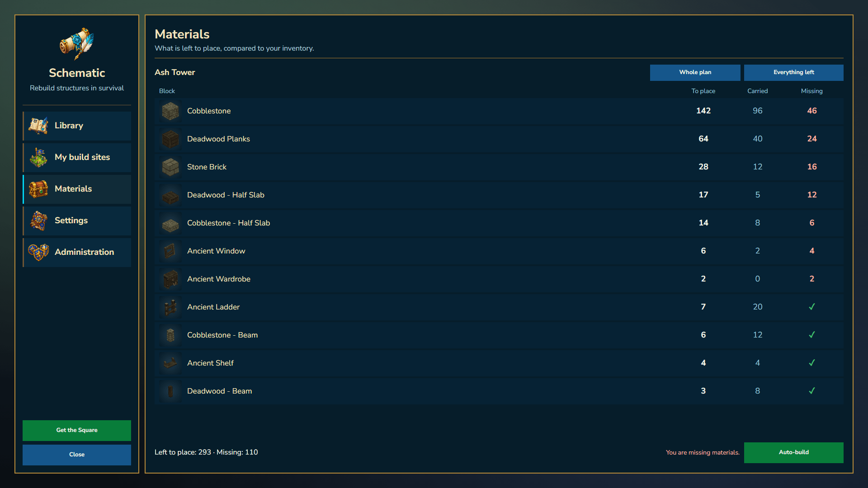Click the Ancient Window icon
The width and height of the screenshot is (868, 488).
pyautogui.click(x=170, y=251)
